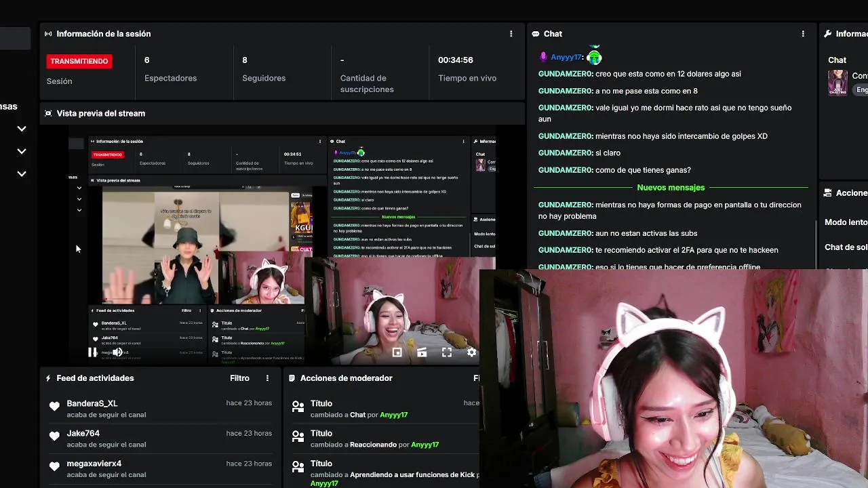The image size is (868, 488).
Task: Jump to Nuevos mensajes divider in chat
Action: coord(671,187)
